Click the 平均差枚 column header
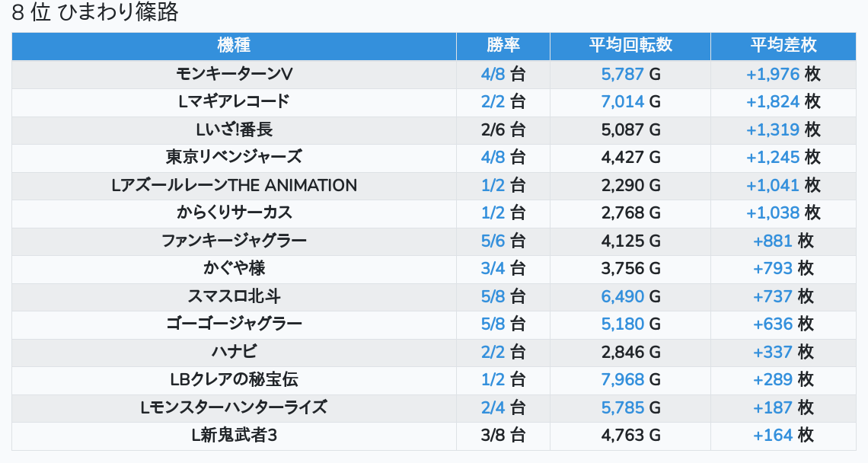Viewport: 868px width, 463px height. coord(783,45)
